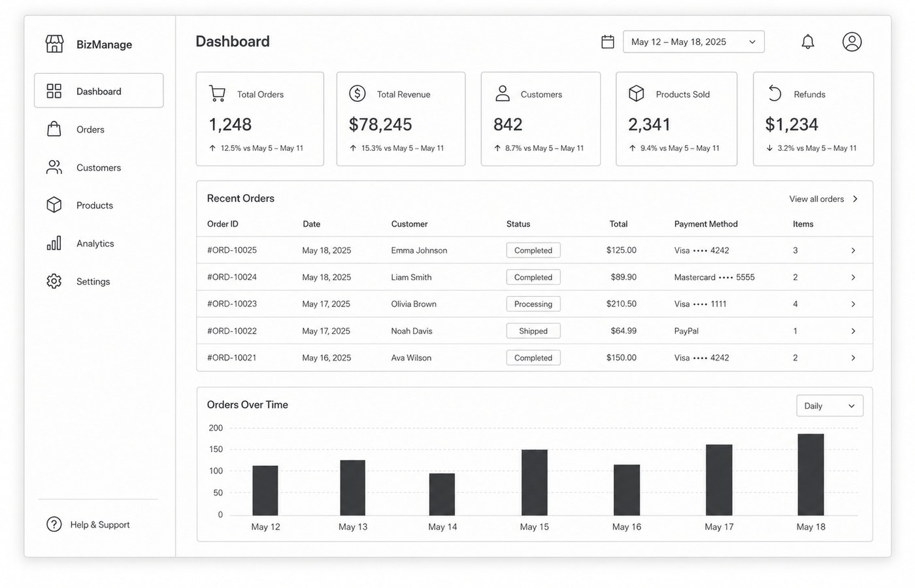Click order ID #ORD-10025
This screenshot has height=588, width=915.
[232, 250]
